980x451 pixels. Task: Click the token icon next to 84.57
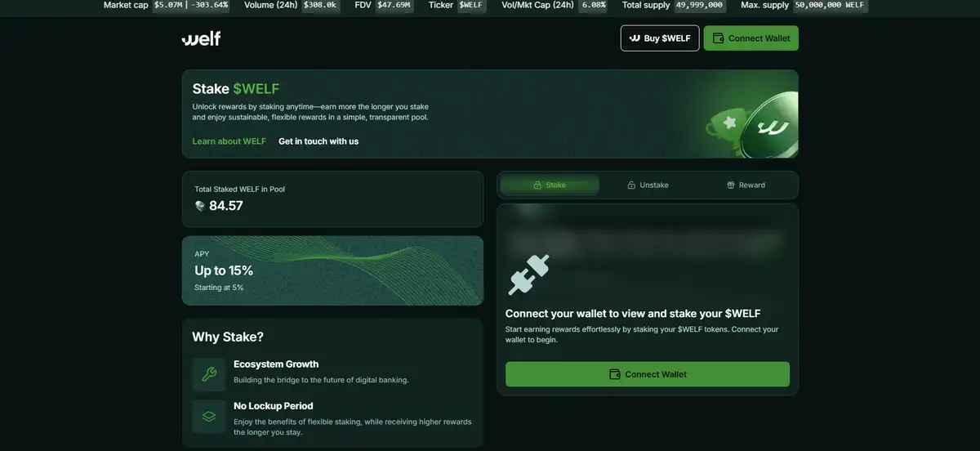[200, 206]
